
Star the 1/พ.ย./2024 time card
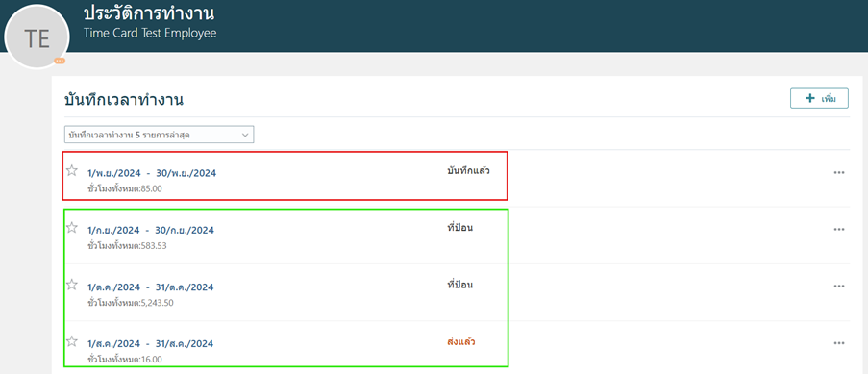tap(72, 170)
